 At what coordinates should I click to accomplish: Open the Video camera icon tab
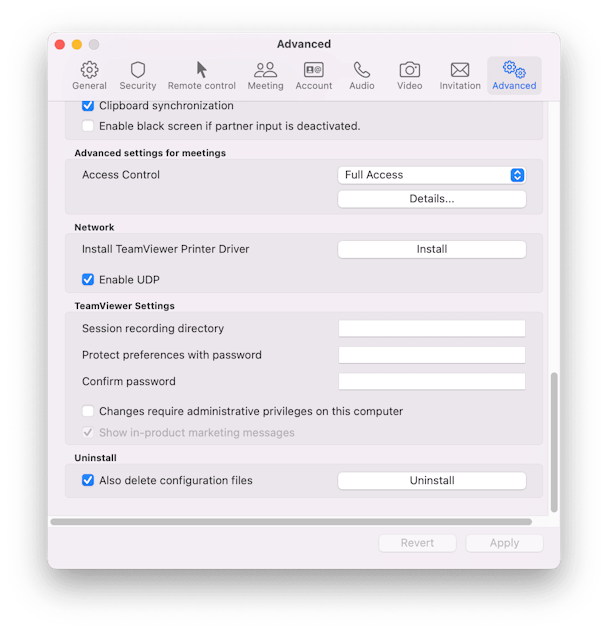410,75
